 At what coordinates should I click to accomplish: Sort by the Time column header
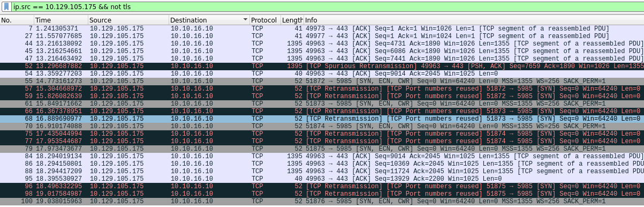point(60,20)
